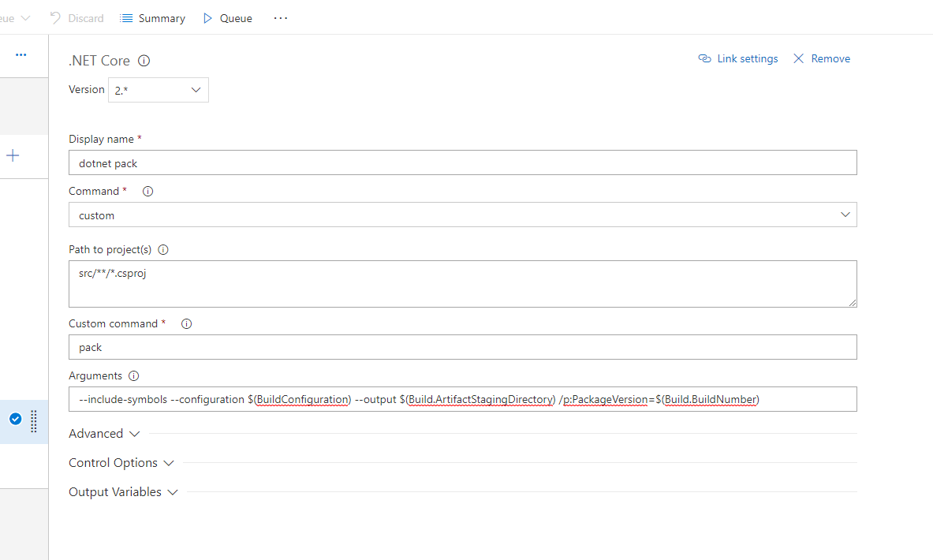This screenshot has width=933, height=560.
Task: Click the Custom command info icon
Action: [x=186, y=323]
